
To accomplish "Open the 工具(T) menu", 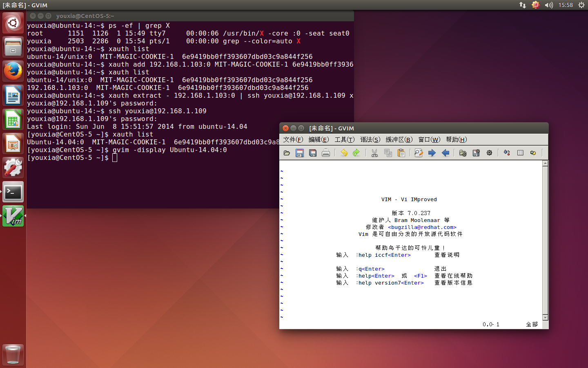I will (x=345, y=139).
